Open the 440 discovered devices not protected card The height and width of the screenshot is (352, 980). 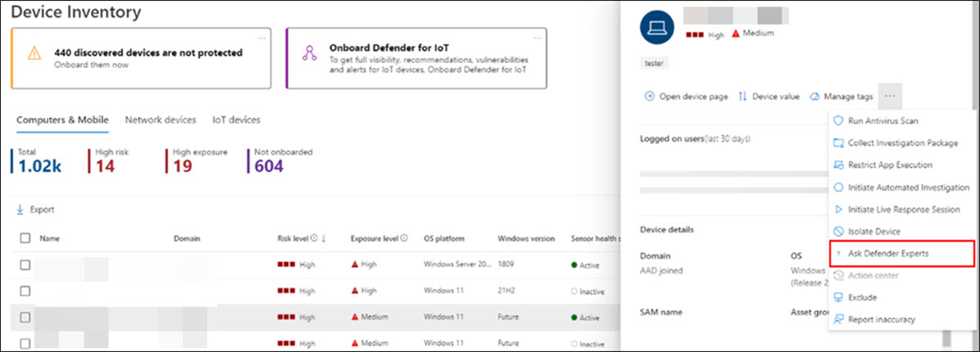coord(142,58)
